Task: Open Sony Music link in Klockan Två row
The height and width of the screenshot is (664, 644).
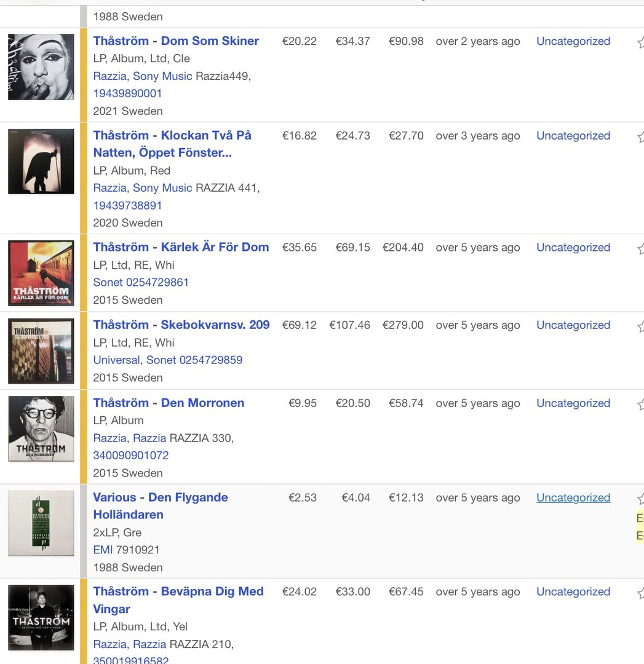Action: tap(162, 188)
